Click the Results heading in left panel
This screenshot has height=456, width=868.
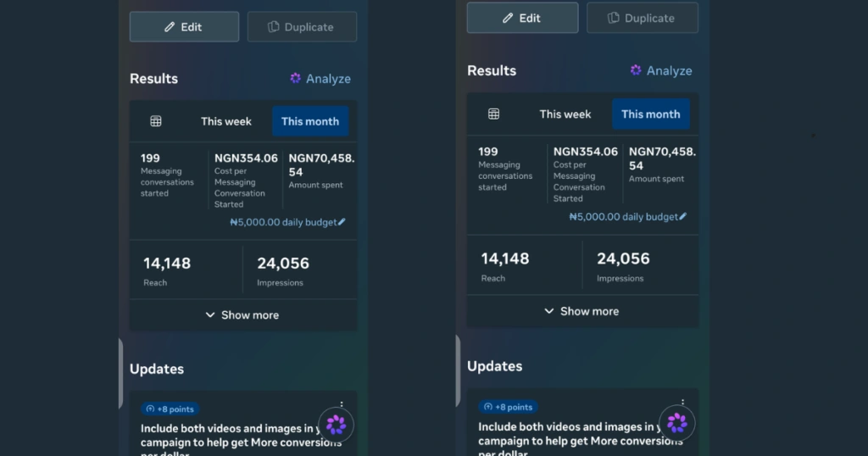pyautogui.click(x=154, y=79)
